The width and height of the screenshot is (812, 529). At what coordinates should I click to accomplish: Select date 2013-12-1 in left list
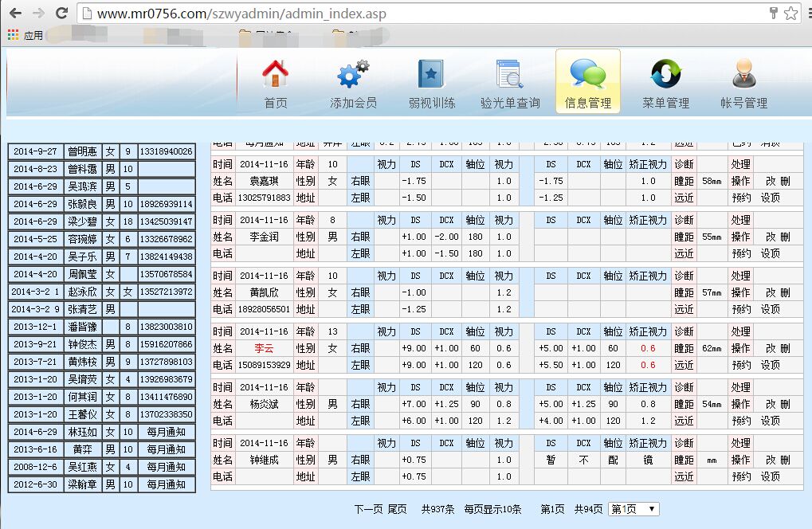tap(35, 327)
